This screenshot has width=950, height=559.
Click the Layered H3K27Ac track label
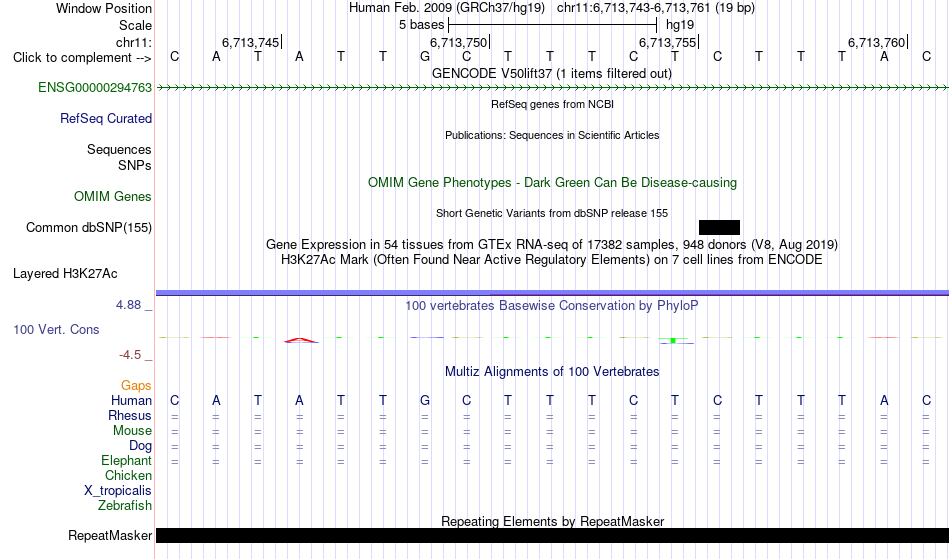(x=65, y=274)
